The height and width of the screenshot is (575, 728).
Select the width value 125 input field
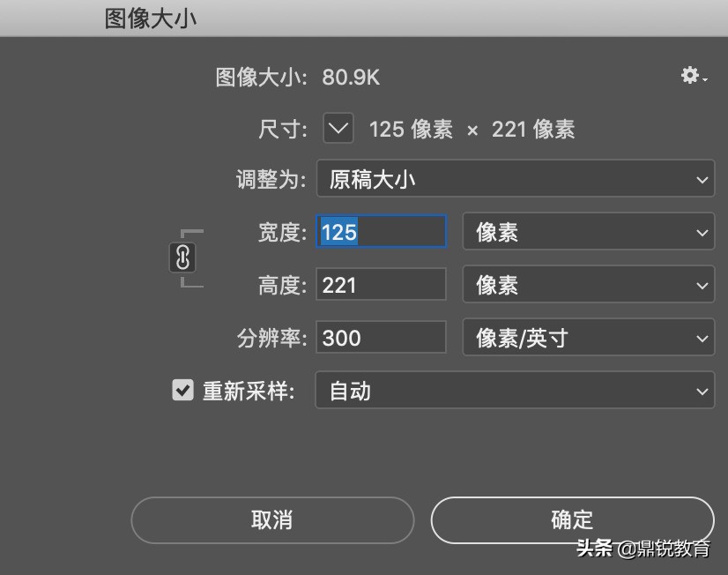[381, 231]
